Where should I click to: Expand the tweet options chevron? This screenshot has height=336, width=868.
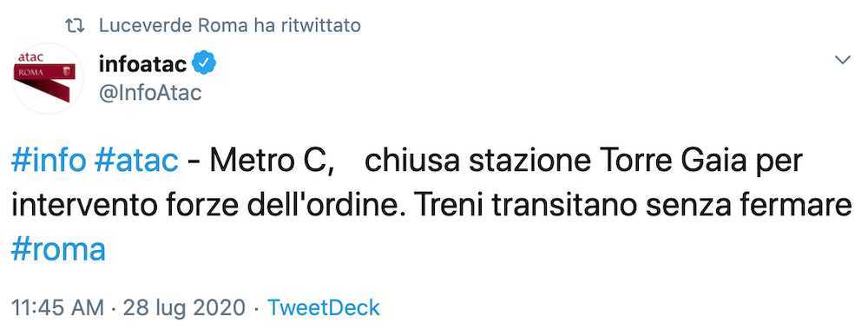pos(843,60)
